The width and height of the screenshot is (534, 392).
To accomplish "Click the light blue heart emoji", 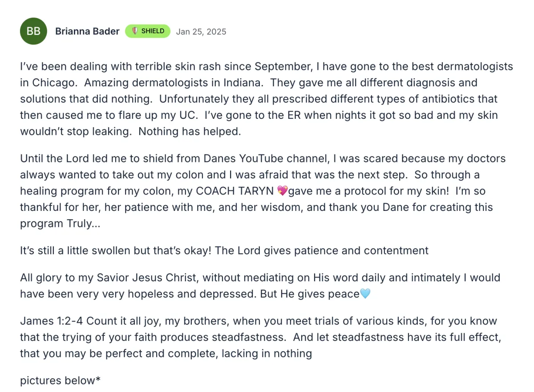I will [365, 294].
